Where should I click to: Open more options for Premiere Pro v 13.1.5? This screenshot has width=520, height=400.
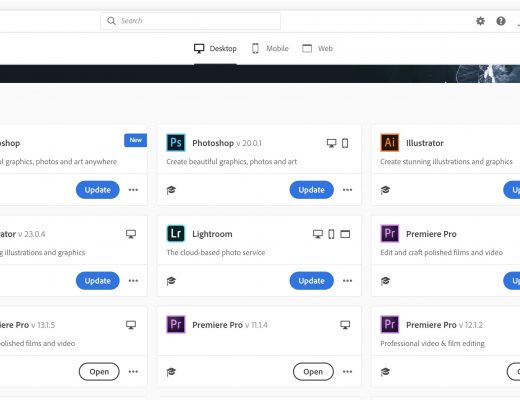(133, 372)
